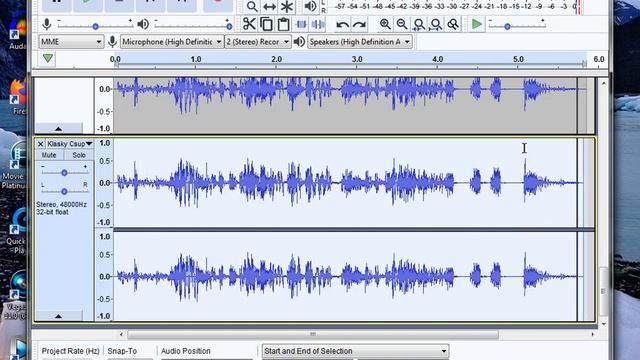The width and height of the screenshot is (640, 360).
Task: Zoom out of the waveform
Action: pos(402,24)
